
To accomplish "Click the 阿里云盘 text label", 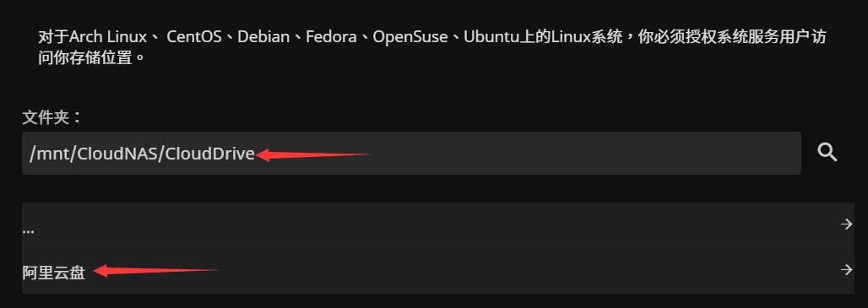I will coord(54,272).
